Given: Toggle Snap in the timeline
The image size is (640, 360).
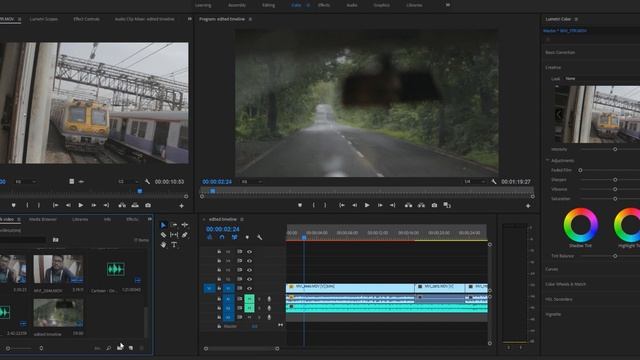Looking at the screenshot, I should click(x=222, y=237).
